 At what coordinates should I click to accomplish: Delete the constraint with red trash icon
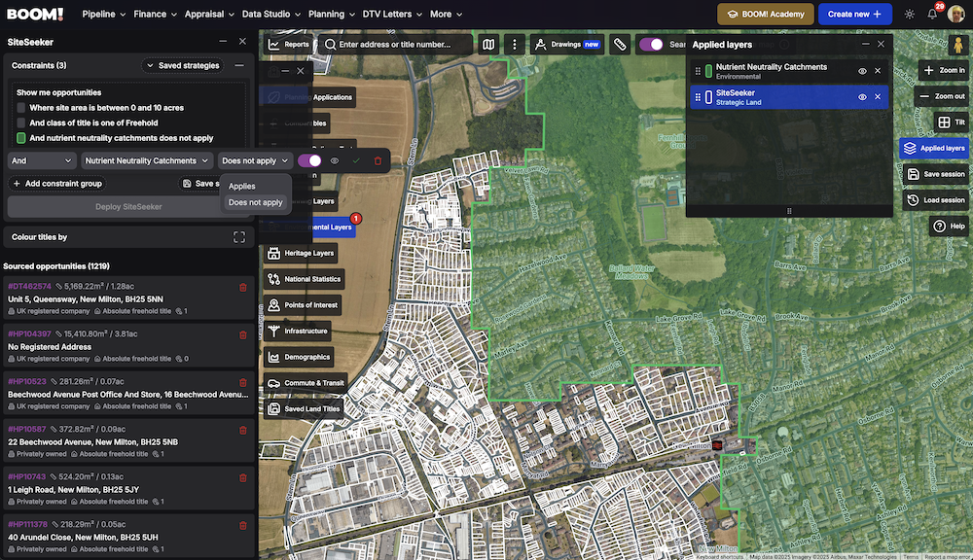(378, 160)
